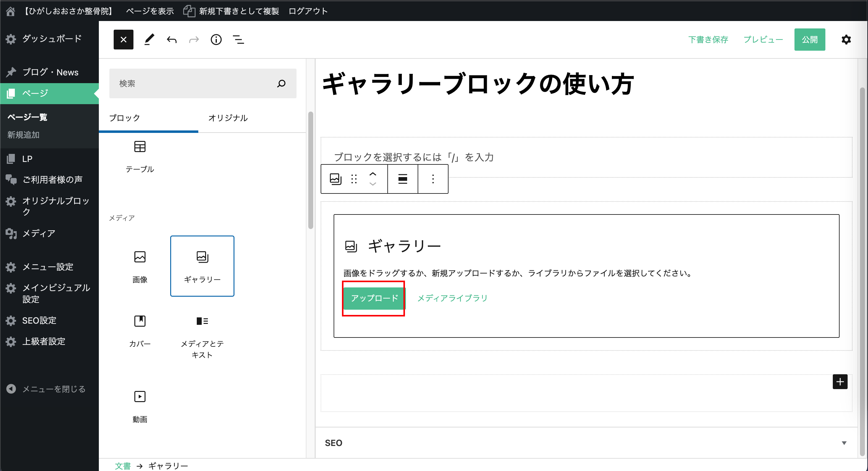The width and height of the screenshot is (868, 471).
Task: Insert the カバー block
Action: coord(140,330)
